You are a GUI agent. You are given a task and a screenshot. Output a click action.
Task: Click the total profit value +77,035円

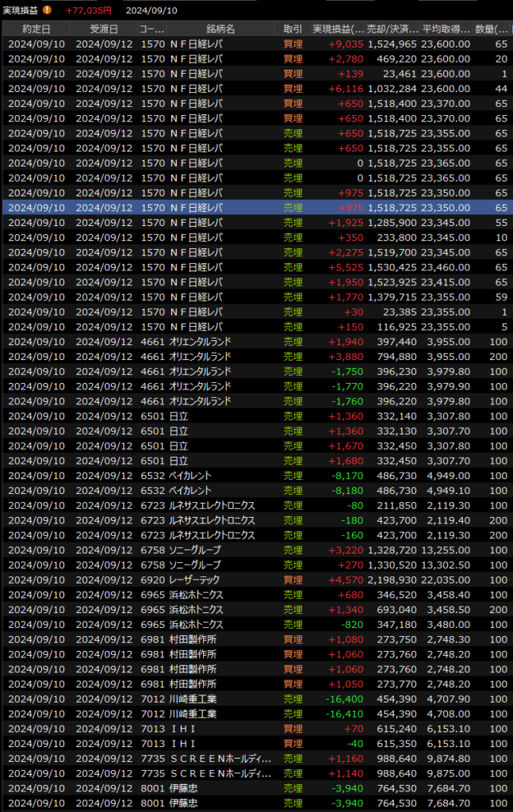pos(88,10)
